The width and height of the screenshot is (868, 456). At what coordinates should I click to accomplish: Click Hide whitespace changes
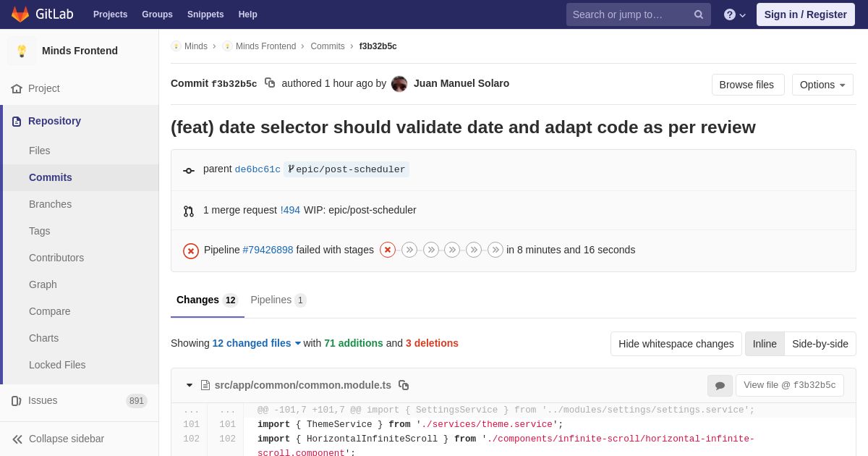[x=676, y=344]
